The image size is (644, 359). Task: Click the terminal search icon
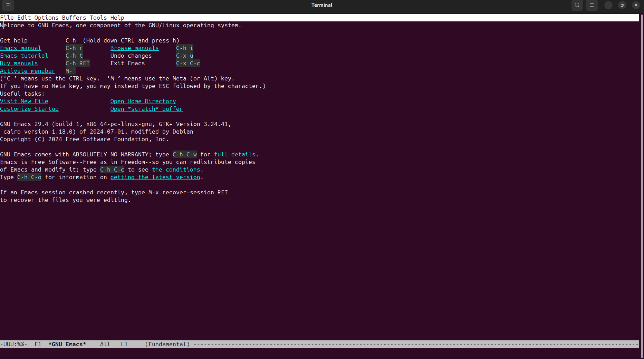pos(577,5)
